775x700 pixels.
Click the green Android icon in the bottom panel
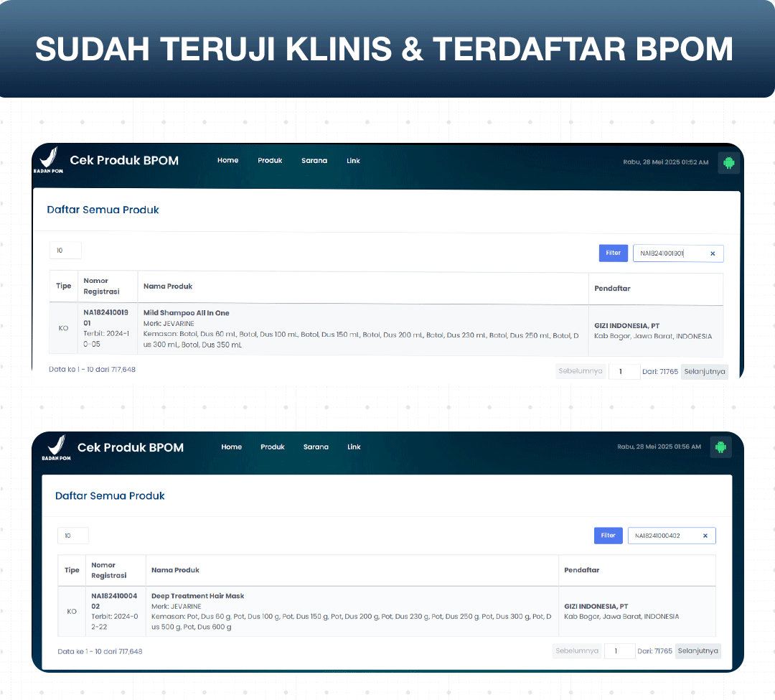coord(721,447)
